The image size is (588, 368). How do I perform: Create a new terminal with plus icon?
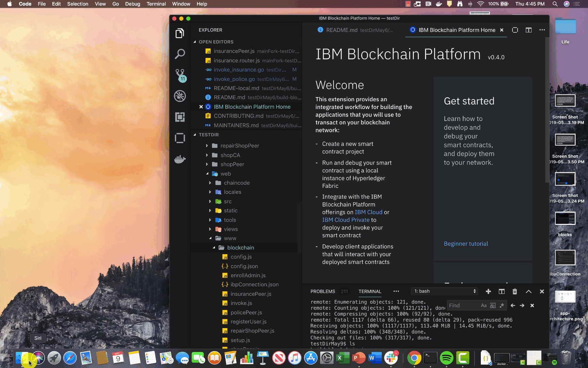click(488, 291)
